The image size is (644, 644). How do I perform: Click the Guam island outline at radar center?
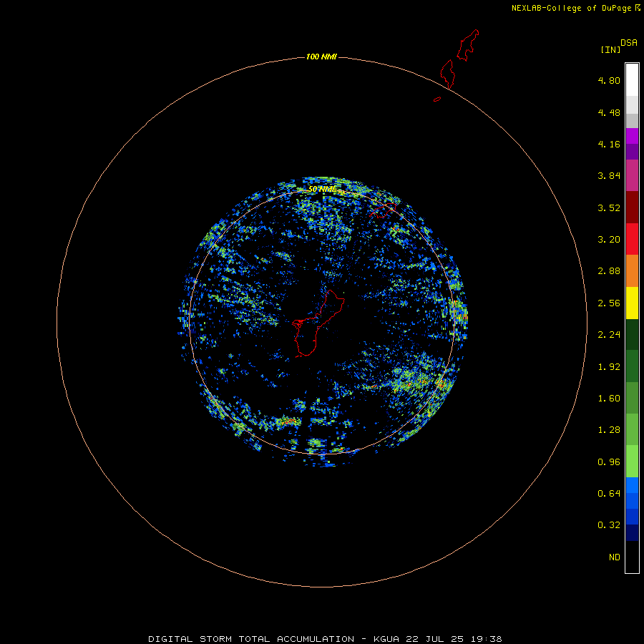[x=317, y=323]
